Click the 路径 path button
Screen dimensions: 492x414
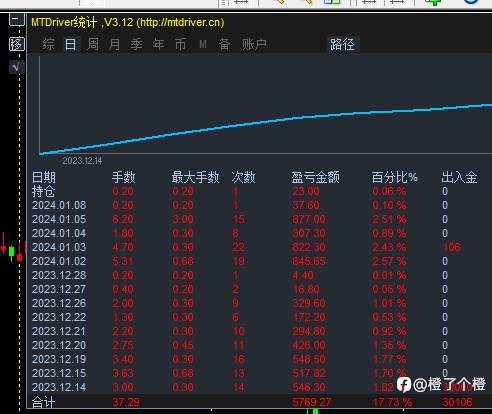[x=342, y=44]
